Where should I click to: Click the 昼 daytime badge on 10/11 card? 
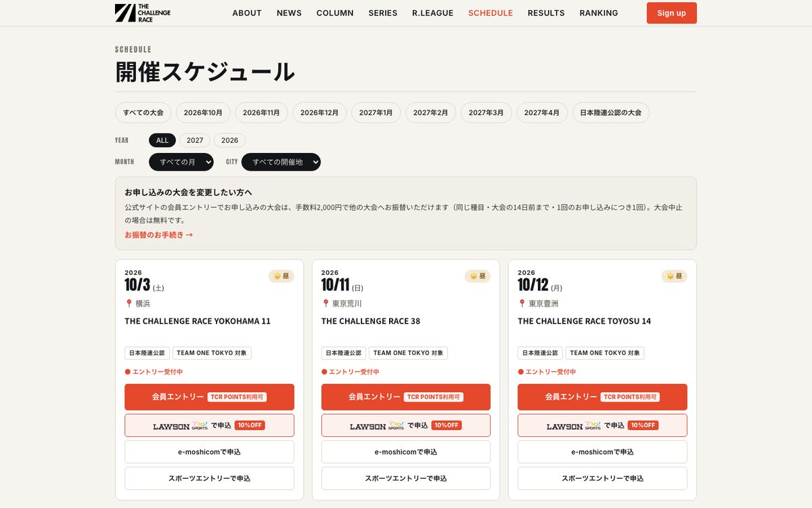click(477, 276)
